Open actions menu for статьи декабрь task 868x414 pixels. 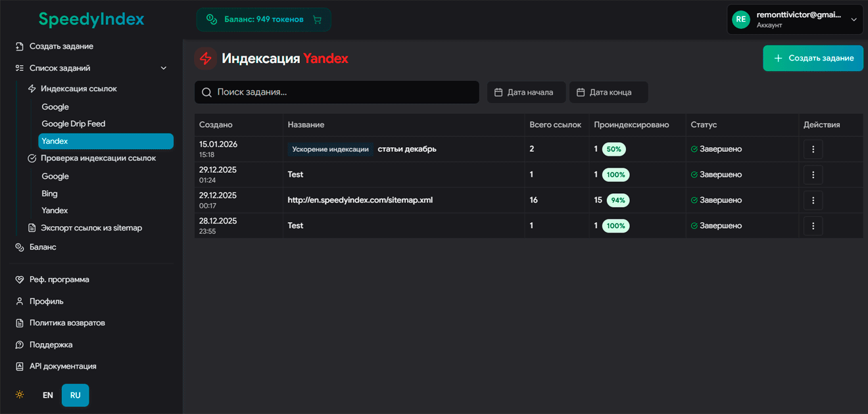click(x=813, y=149)
